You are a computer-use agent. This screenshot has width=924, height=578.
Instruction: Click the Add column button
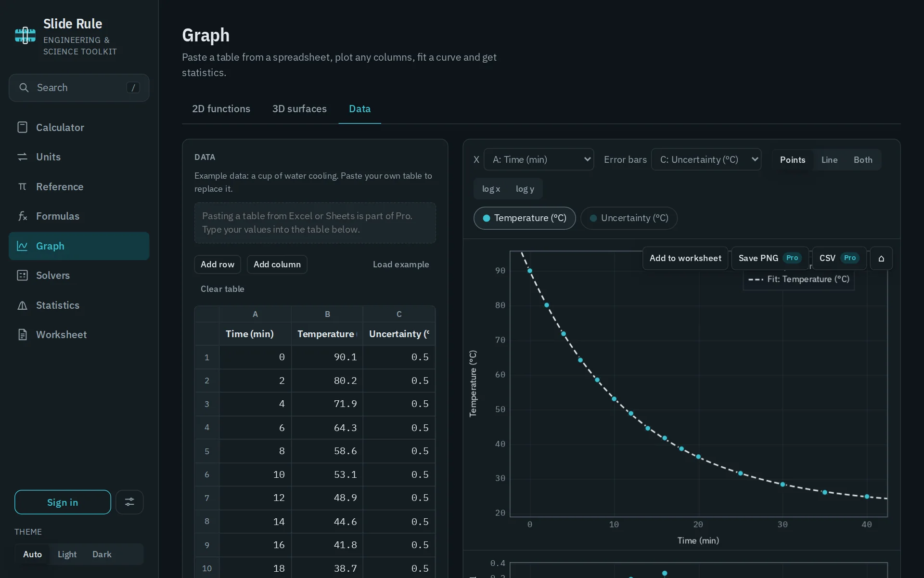(277, 264)
